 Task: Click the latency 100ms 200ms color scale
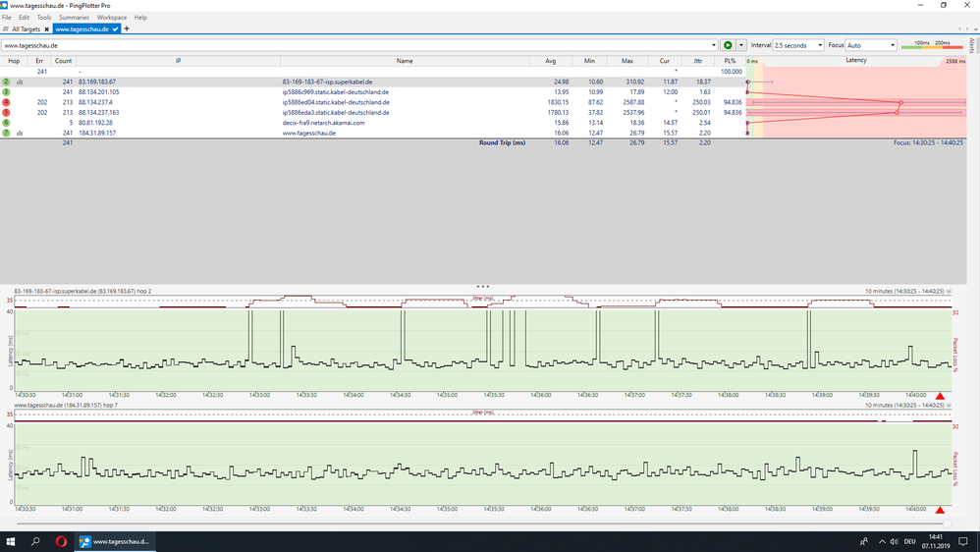931,45
